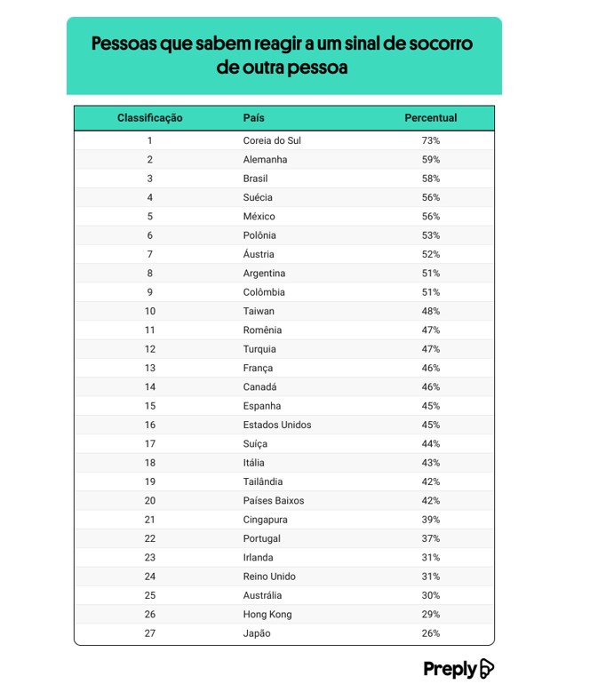Click the Estados Unidos country entry
This screenshot has height=700, width=590.
[x=277, y=425]
